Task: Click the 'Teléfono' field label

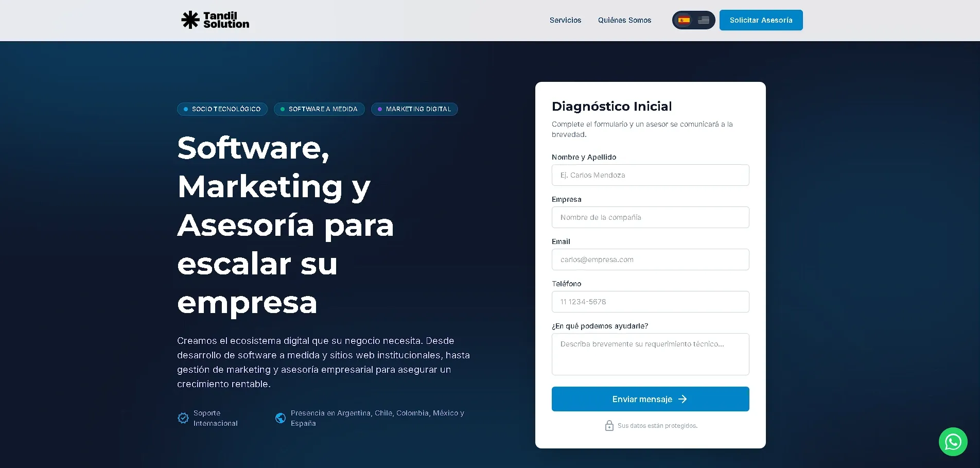Action: (x=566, y=284)
